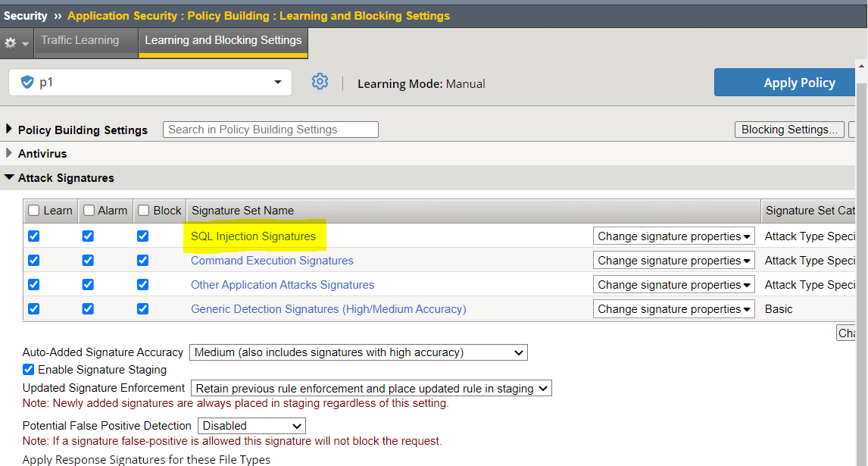Open Change signature properties for Other Application Attacks
Image resolution: width=868 pixels, height=466 pixels.
point(673,285)
